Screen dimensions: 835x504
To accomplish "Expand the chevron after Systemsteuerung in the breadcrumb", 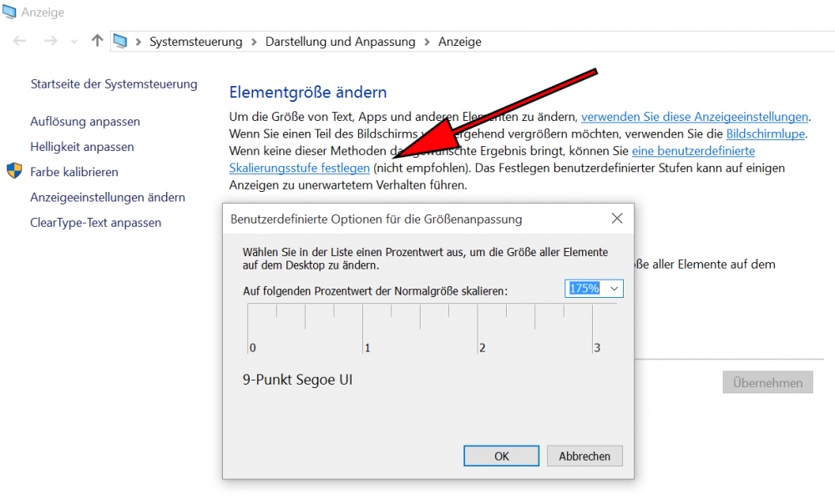I will point(254,42).
